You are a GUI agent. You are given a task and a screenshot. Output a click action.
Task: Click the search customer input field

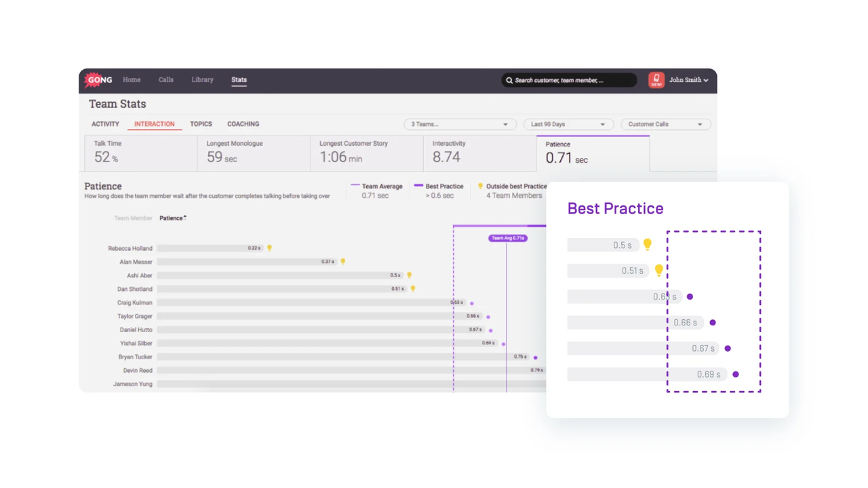tap(573, 81)
